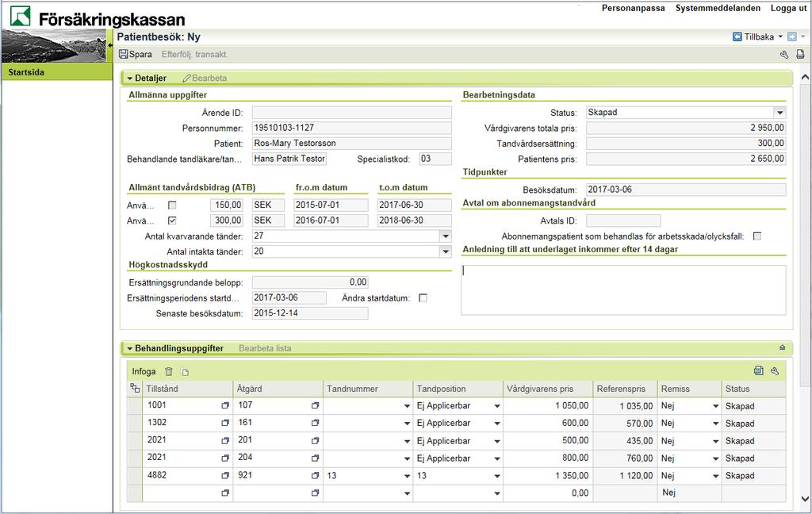
Task: Check the 150,00 SEK ATB checkbox
Action: click(172, 205)
